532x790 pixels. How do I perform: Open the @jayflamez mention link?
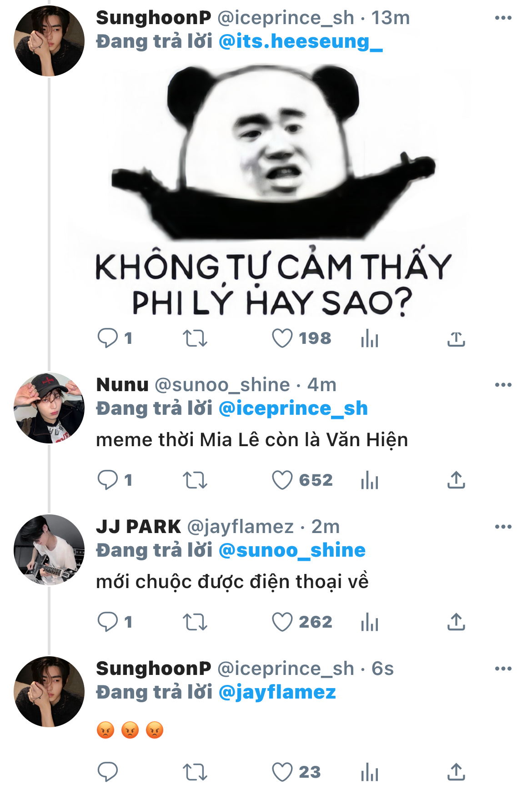[x=277, y=693]
